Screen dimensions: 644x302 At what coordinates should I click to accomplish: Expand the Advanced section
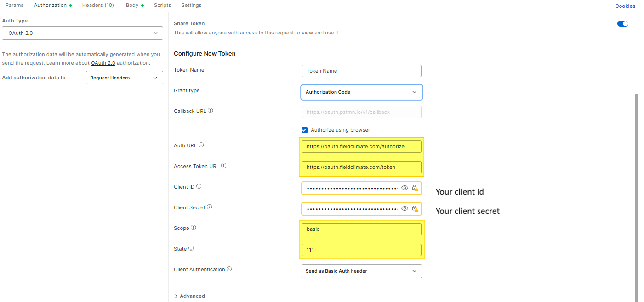coord(189,296)
